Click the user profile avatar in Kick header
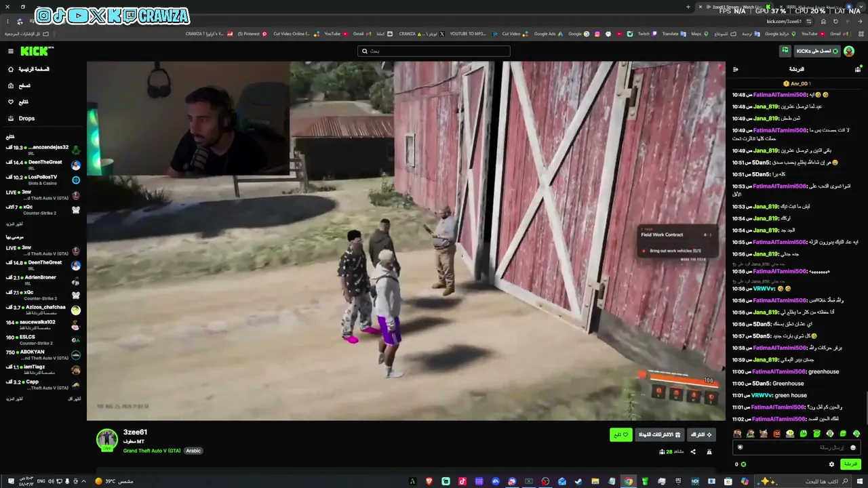The width and height of the screenshot is (868, 488). [x=849, y=51]
